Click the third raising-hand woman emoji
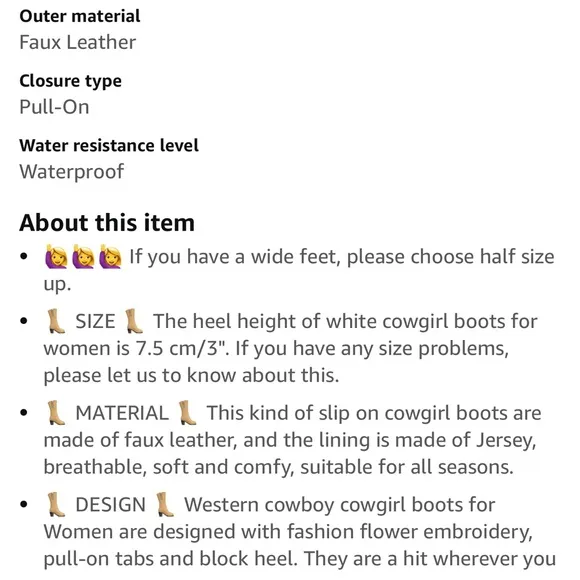Image resolution: width=580 pixels, height=580 pixels. click(x=110, y=256)
